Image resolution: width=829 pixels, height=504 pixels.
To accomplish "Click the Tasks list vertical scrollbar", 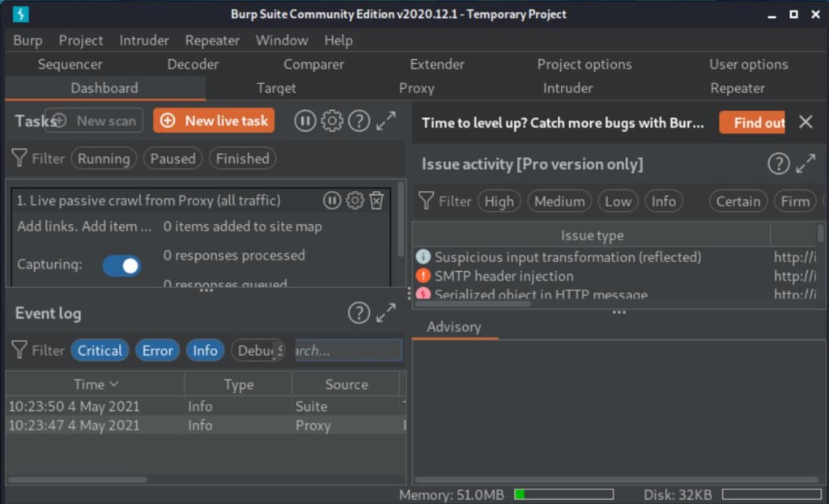I will click(401, 218).
